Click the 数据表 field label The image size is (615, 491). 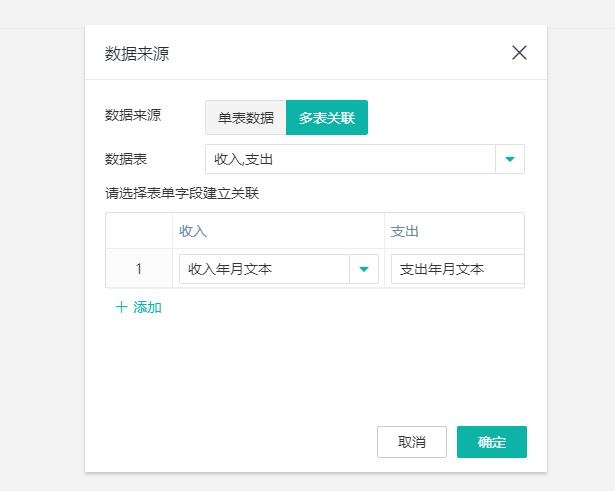[x=126, y=159]
